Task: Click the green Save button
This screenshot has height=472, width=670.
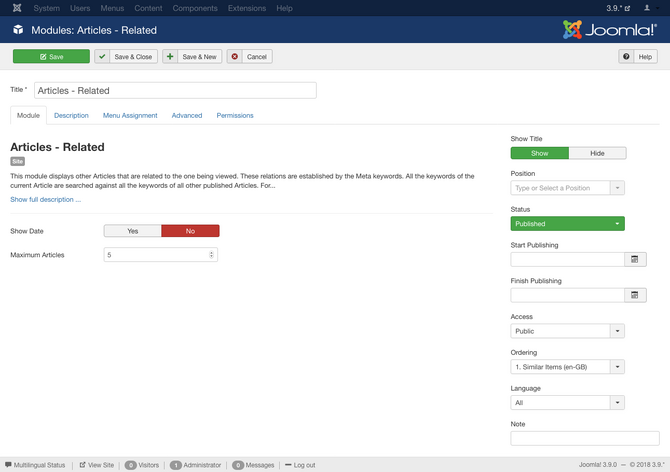Action: pyautogui.click(x=51, y=57)
